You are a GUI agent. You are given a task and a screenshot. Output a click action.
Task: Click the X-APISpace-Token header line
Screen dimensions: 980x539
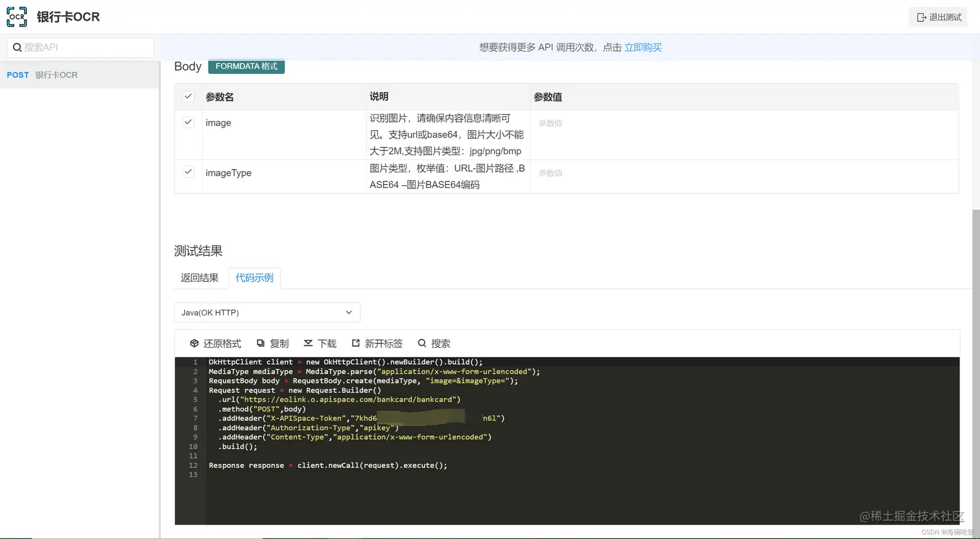pos(361,419)
